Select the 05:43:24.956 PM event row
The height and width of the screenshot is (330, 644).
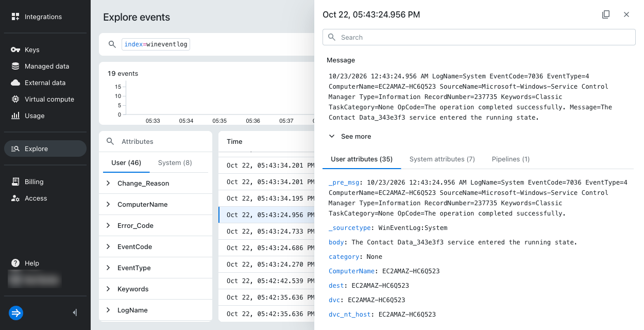point(266,214)
